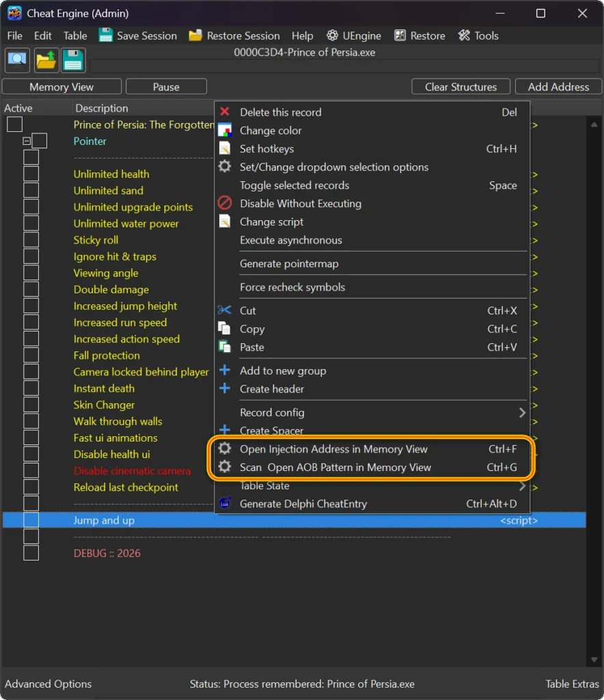Enable the Unlimited sand checkbox
Image resolution: width=604 pixels, height=700 pixels.
(x=31, y=190)
